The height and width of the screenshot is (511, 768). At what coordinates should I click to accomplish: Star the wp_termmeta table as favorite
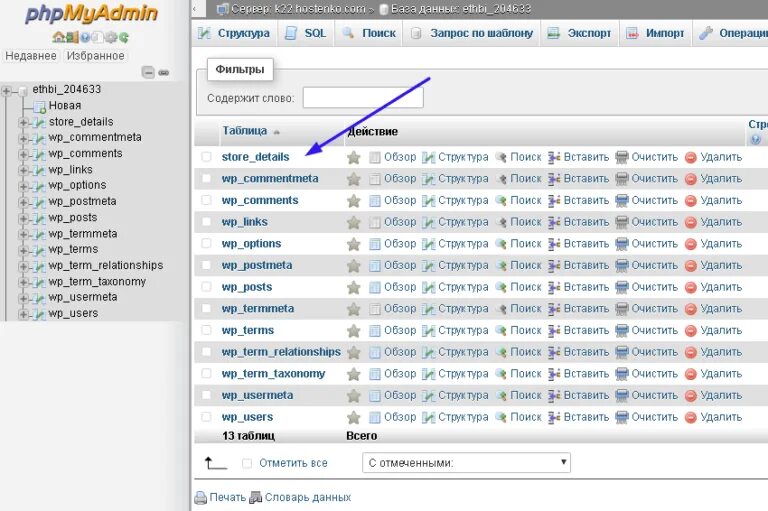point(354,309)
